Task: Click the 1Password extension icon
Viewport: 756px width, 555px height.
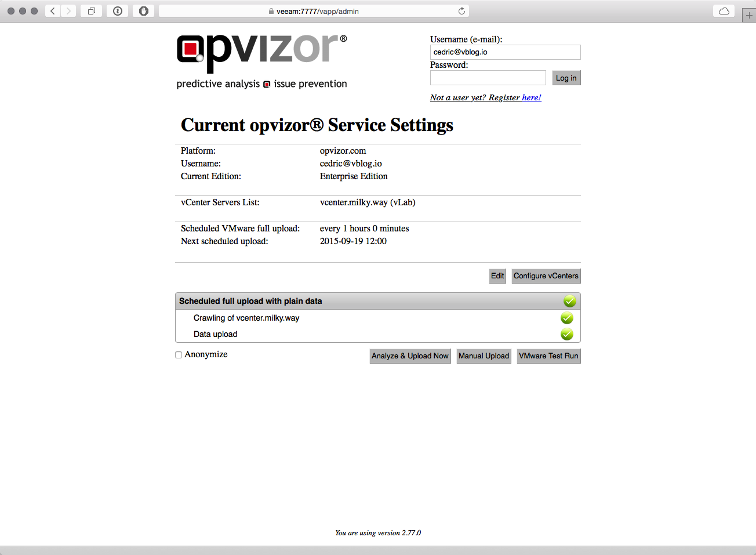Action: 118,11
